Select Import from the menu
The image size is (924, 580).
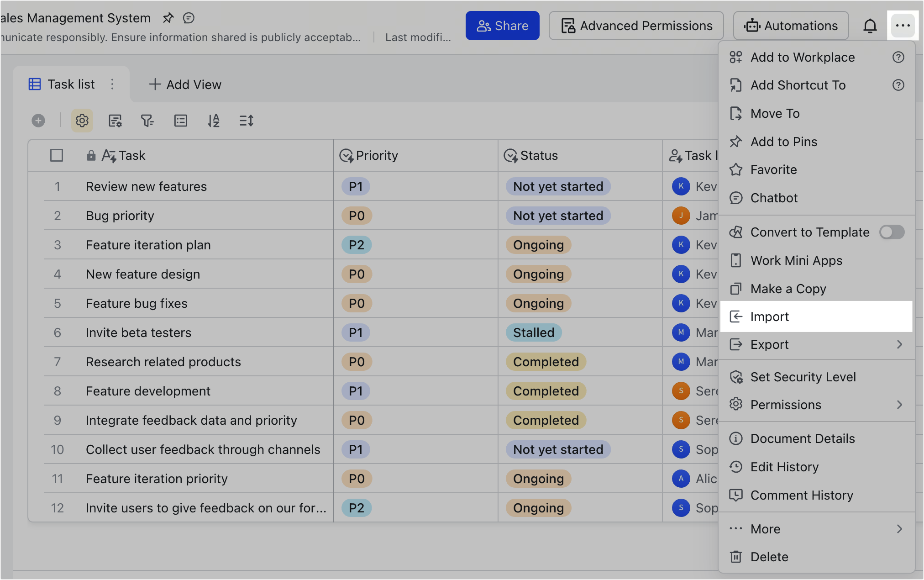point(816,316)
